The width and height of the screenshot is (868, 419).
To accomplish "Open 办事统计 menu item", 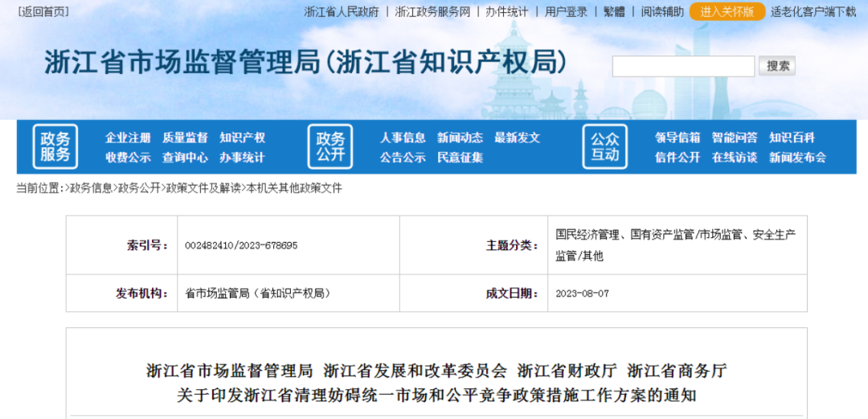I will [x=243, y=158].
